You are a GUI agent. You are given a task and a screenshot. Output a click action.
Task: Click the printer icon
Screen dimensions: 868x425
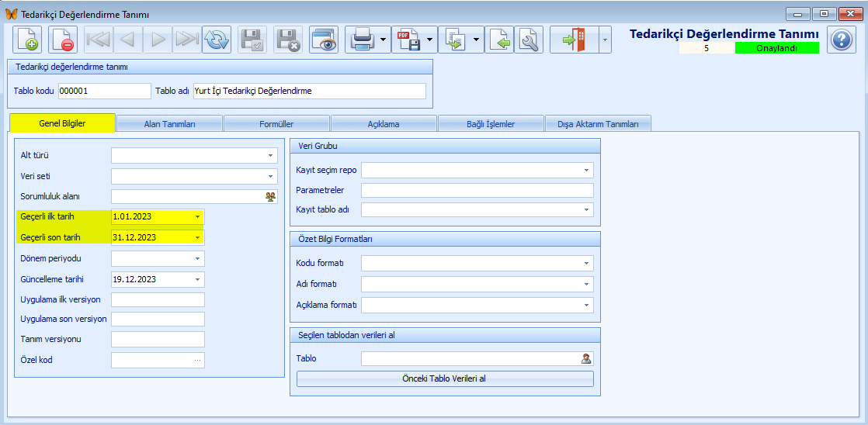tap(363, 40)
